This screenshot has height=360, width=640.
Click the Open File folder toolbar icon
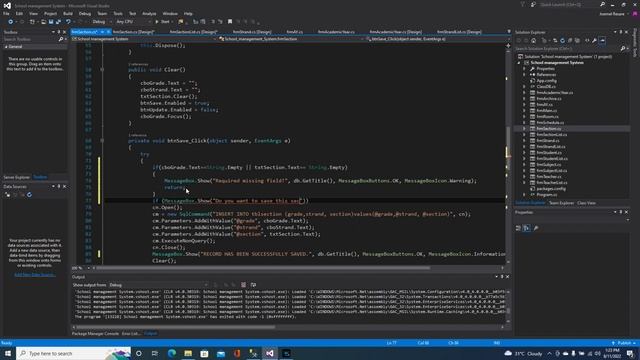pos(43,22)
